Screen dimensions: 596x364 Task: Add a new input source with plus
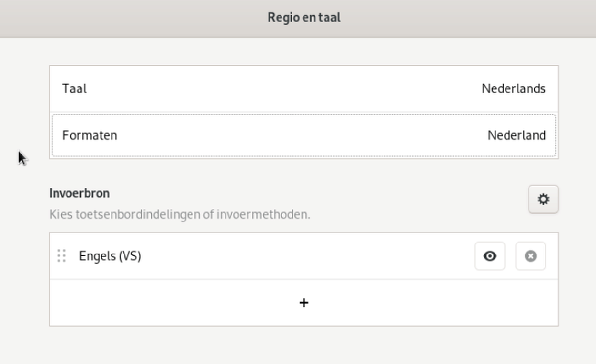[304, 303]
